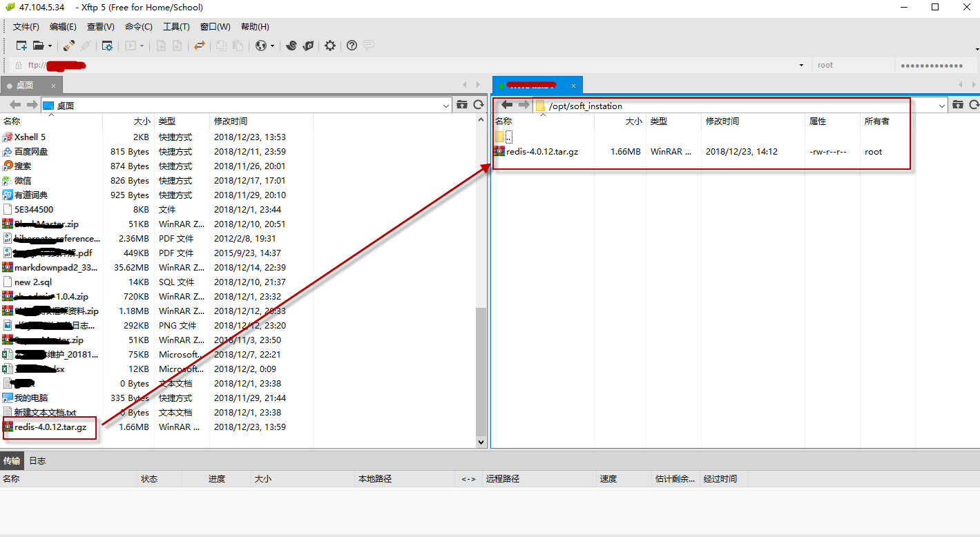Go forward in the local 桌面 pane
The width and height of the screenshot is (980, 537).
pos(32,105)
